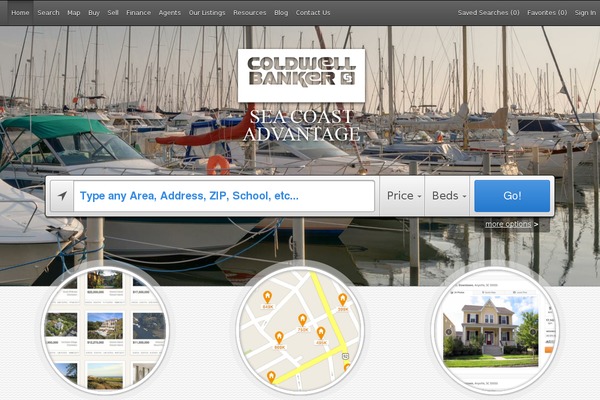This screenshot has height=400, width=600.
Task: Open the Our Listings menu item
Action: [207, 13]
